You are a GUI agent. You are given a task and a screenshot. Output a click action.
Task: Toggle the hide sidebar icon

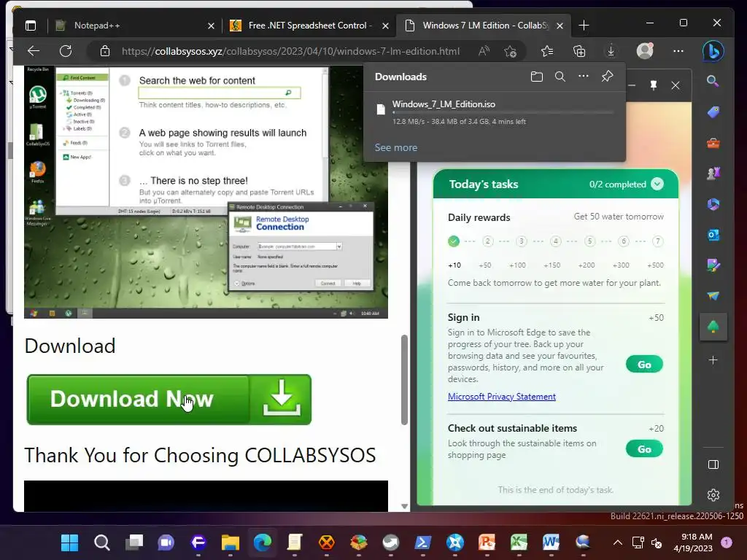713,464
